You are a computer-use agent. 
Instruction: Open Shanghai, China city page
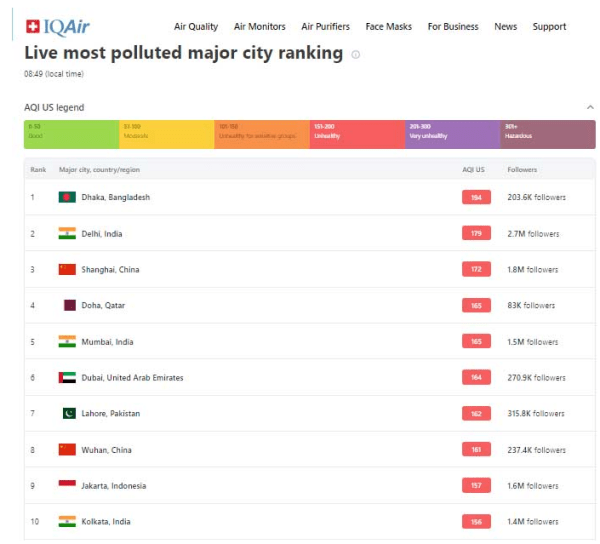[110, 270]
